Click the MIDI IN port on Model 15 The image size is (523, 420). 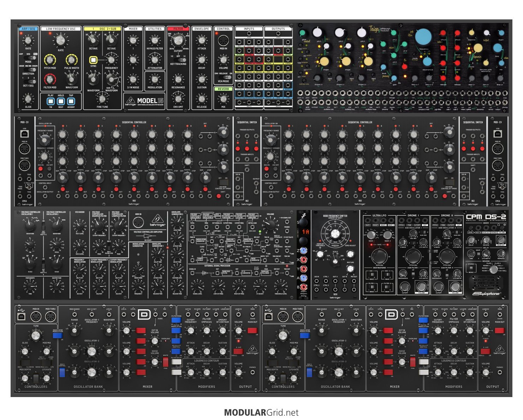click(x=223, y=40)
